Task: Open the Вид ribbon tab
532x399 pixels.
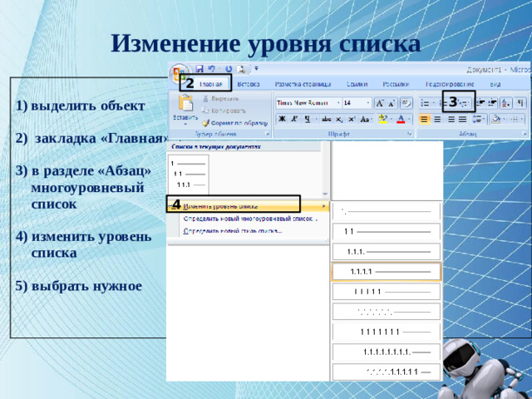Action: point(495,84)
